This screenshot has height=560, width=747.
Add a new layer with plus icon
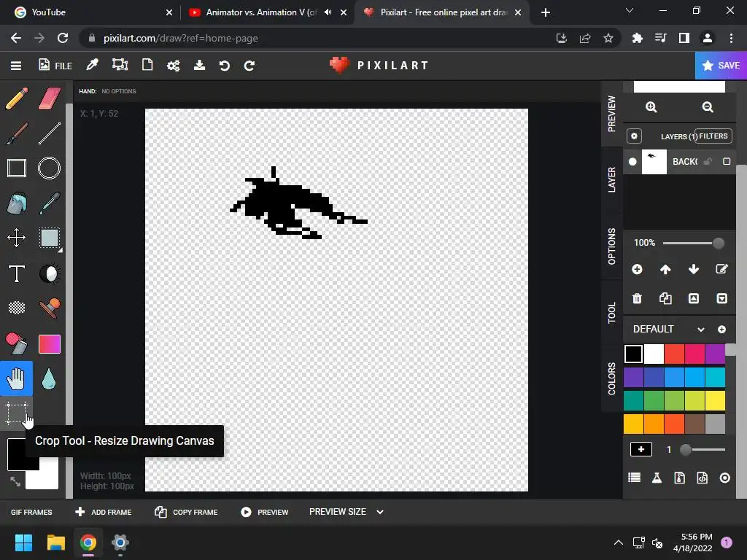pyautogui.click(x=637, y=270)
